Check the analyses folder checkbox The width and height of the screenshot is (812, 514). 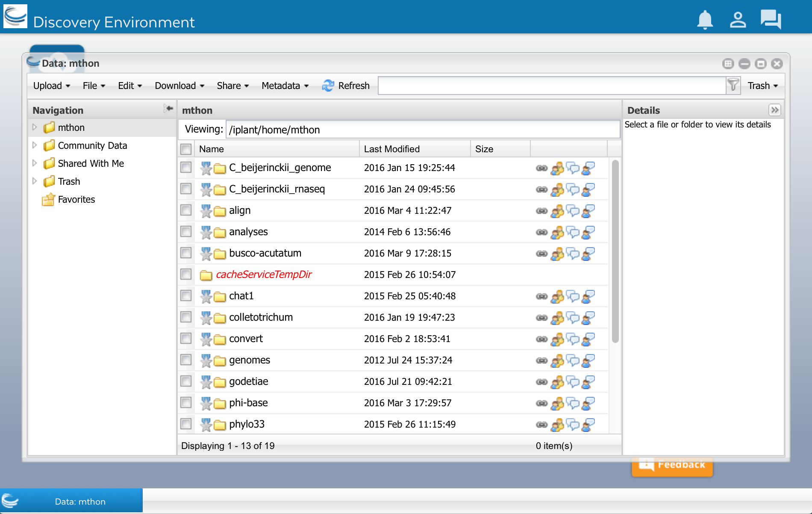(186, 231)
